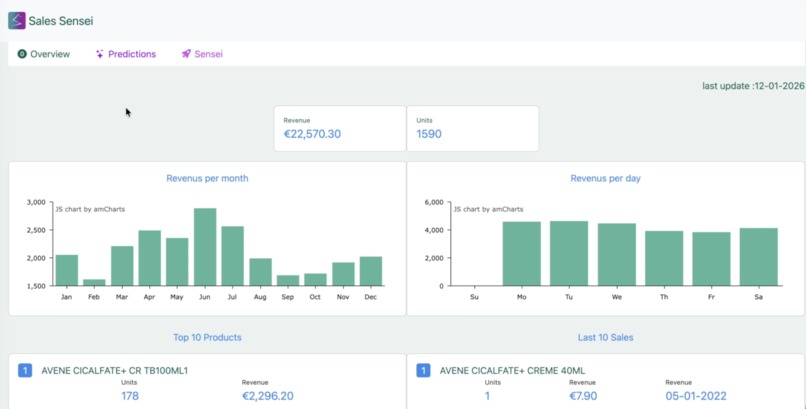Viewport: 806px width, 409px height.
Task: Click the Sales Sensei logo icon
Action: 16,21
